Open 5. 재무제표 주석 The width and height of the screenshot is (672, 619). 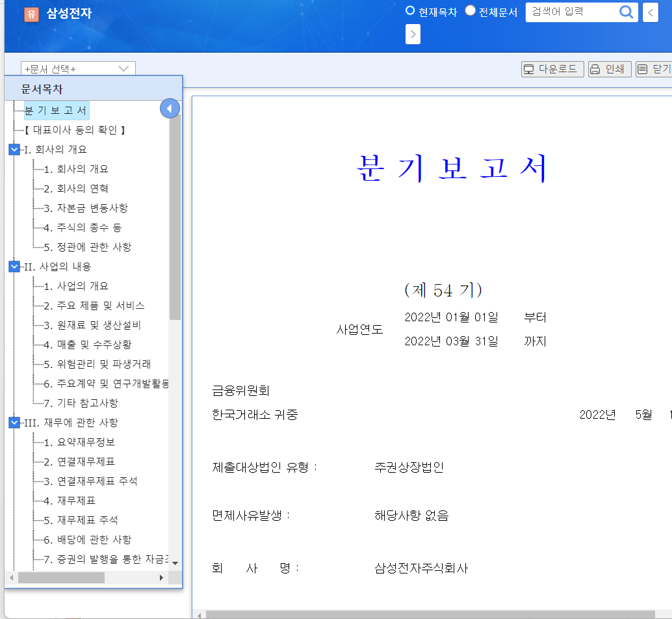(x=81, y=520)
